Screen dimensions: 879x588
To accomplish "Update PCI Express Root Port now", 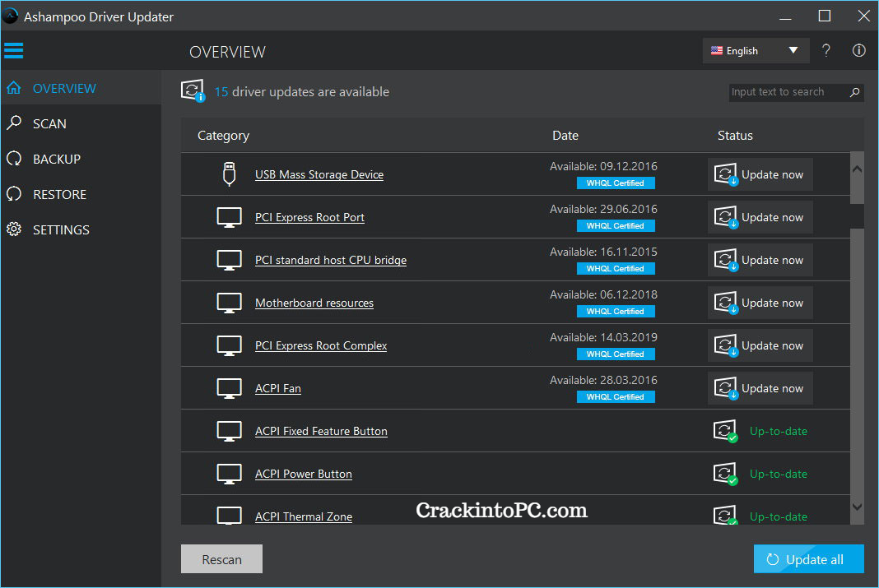I will 760,217.
